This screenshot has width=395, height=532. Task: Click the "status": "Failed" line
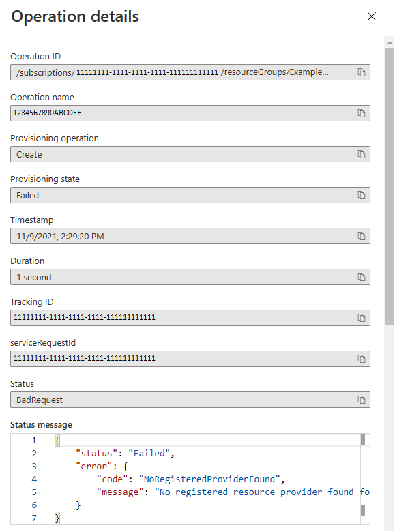[x=125, y=454]
